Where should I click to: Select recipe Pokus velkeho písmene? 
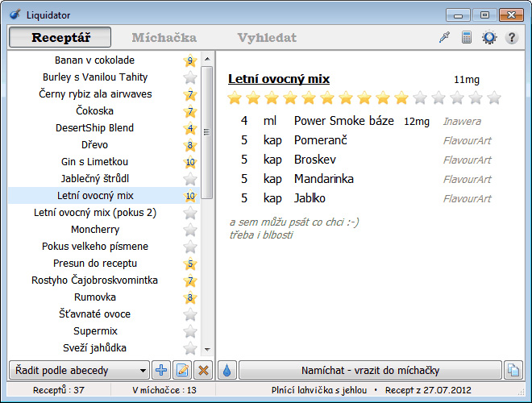pyautogui.click(x=95, y=247)
